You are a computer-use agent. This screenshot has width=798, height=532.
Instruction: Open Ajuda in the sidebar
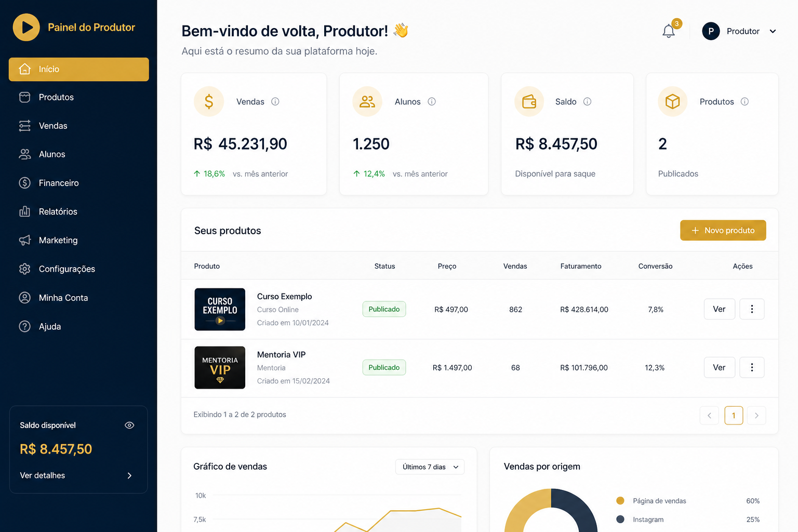79,326
